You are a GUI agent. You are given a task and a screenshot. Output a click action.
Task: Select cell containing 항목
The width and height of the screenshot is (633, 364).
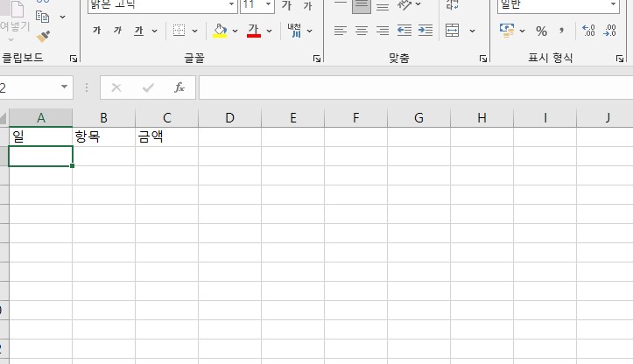[104, 136]
